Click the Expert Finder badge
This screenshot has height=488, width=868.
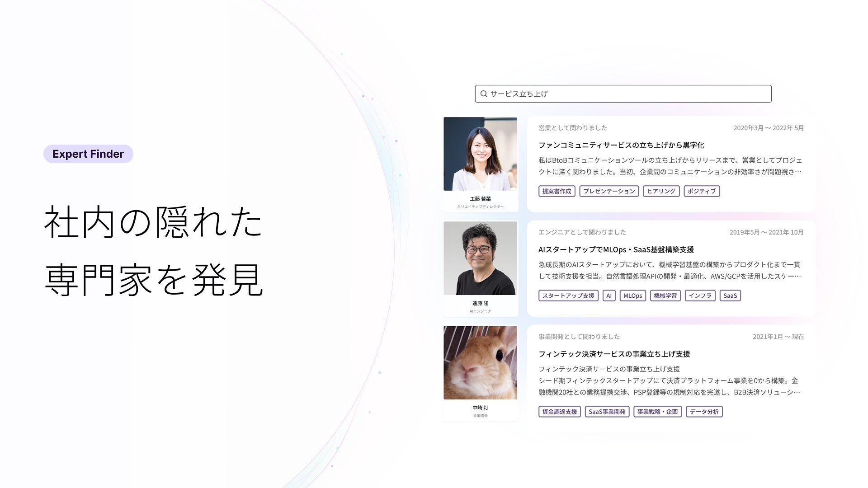point(88,154)
